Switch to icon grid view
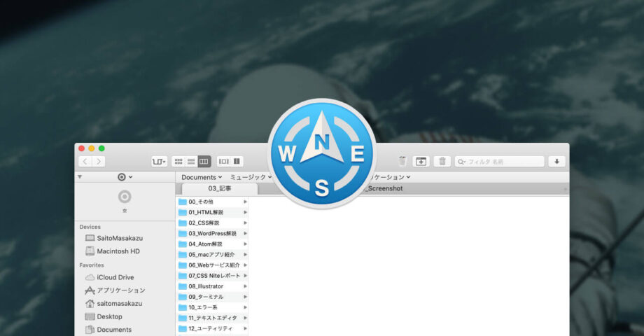 pyautogui.click(x=178, y=162)
